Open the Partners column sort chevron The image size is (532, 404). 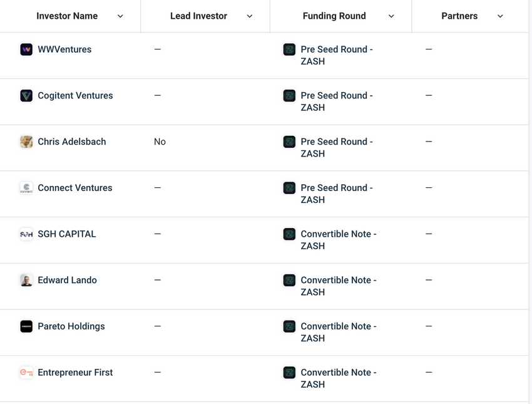tap(500, 16)
